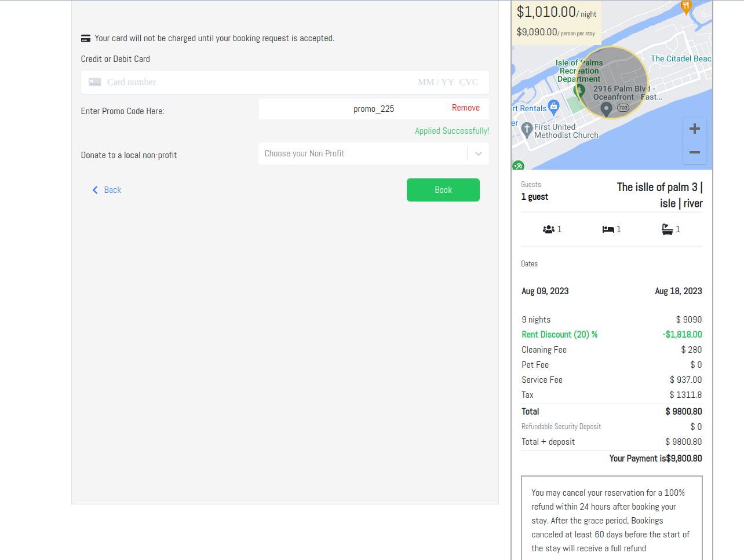Click the non-profit dropdown chevron arrow
Viewport: 744px width, 560px height.
pyautogui.click(x=479, y=153)
